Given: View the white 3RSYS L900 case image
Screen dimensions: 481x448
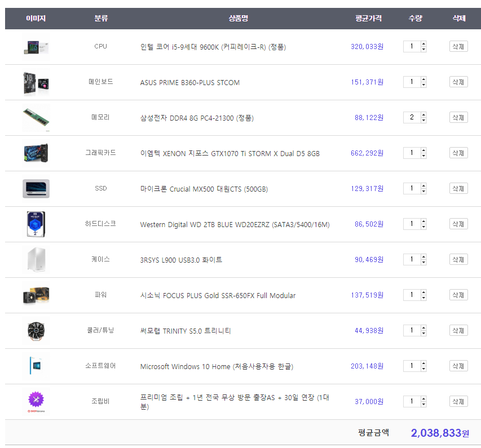Looking at the screenshot, I should point(36,260).
